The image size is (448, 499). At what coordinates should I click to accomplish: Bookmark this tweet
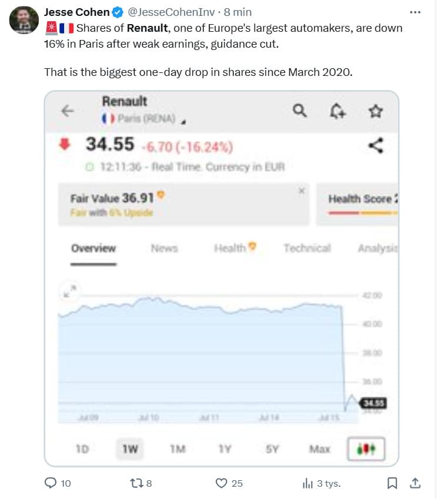pos(392,483)
